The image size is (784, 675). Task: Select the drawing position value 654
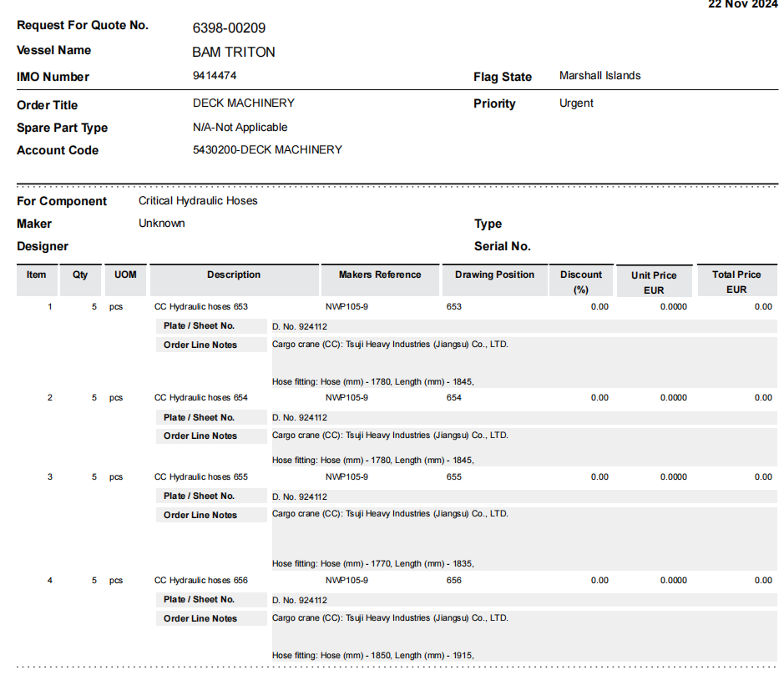(x=454, y=398)
